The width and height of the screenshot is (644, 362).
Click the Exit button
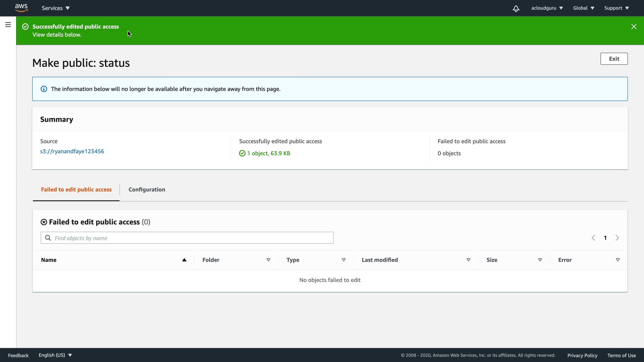(x=614, y=59)
